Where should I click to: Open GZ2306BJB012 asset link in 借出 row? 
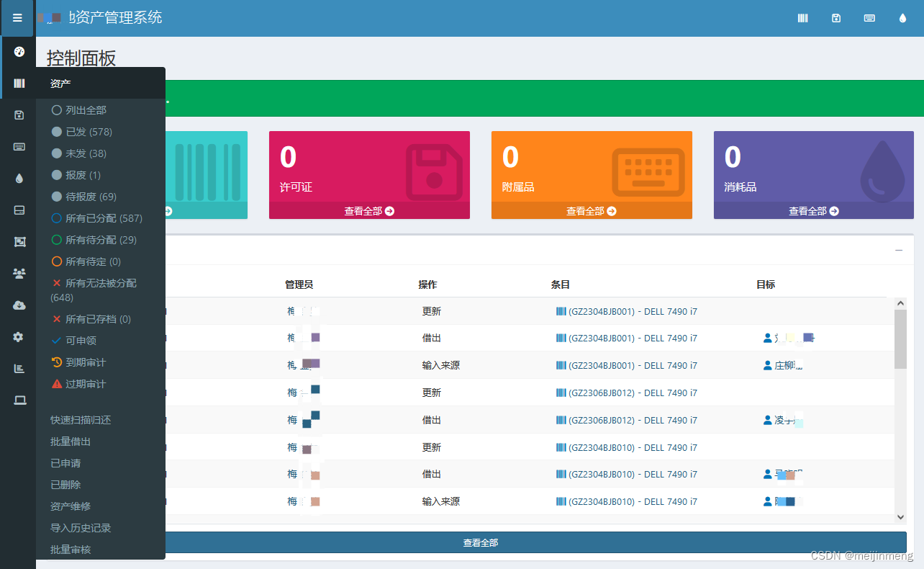coord(627,420)
